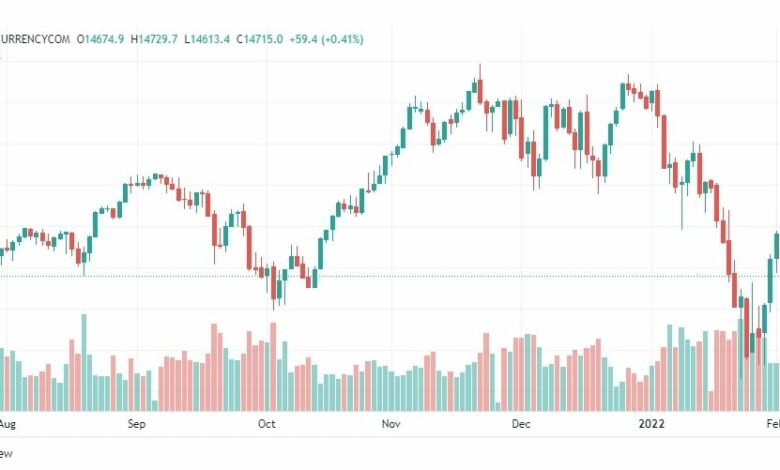Screen dimensions: 780x470
Task: Click the 2022 year label on axis
Action: click(x=652, y=424)
